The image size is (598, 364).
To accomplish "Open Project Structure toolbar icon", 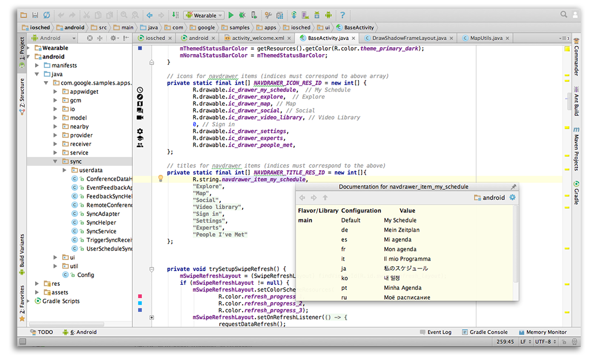I will [279, 16].
